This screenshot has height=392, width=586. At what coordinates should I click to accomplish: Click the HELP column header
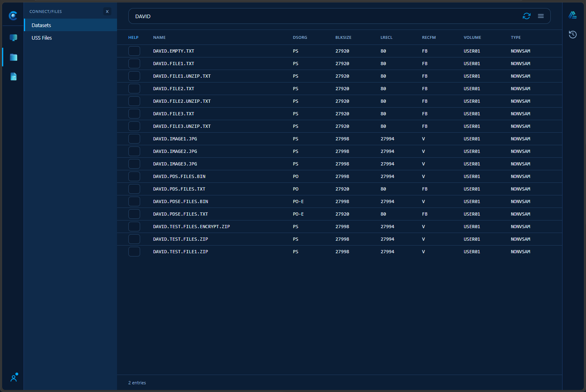[x=133, y=38]
